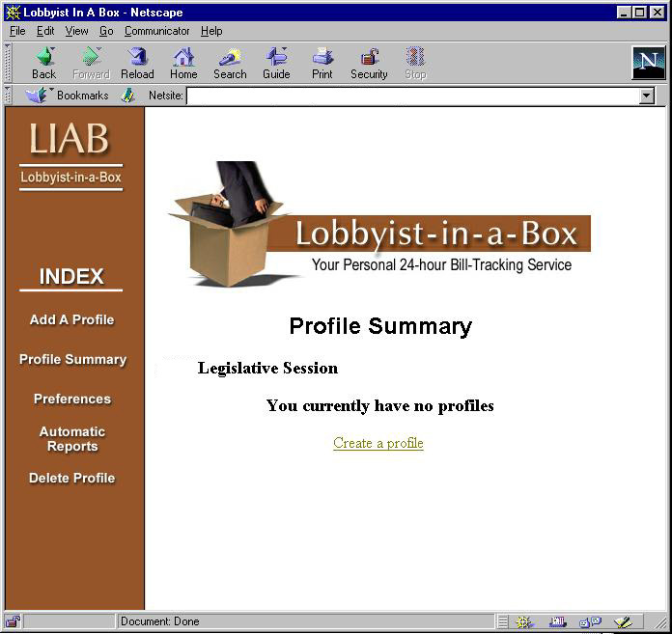
Task: Open Preferences from the sidebar index
Action: click(x=72, y=399)
